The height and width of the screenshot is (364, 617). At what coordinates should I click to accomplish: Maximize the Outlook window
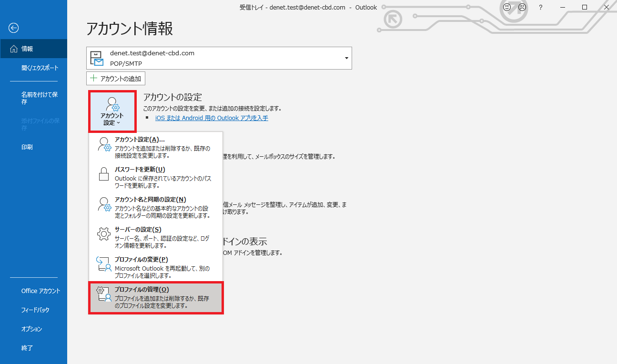[585, 7]
